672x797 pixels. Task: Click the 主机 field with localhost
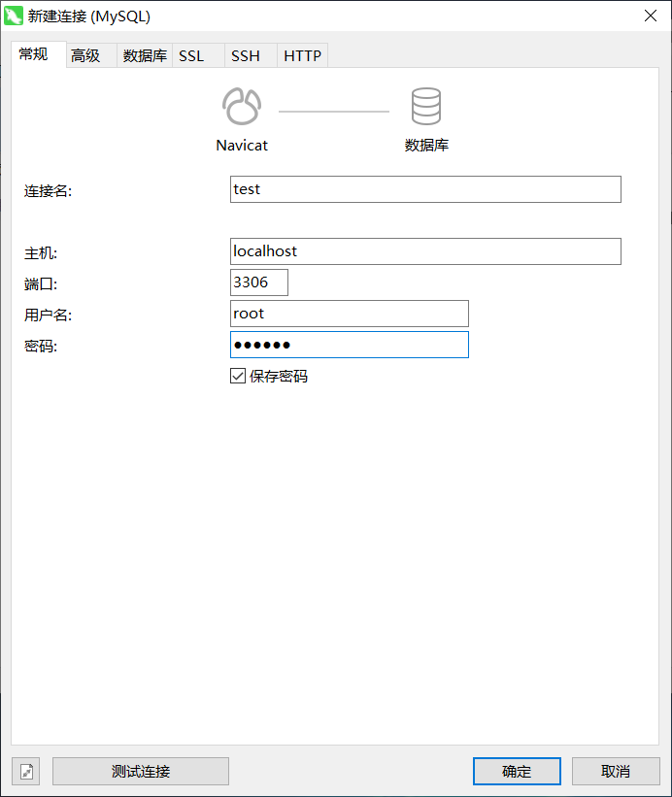tap(425, 251)
